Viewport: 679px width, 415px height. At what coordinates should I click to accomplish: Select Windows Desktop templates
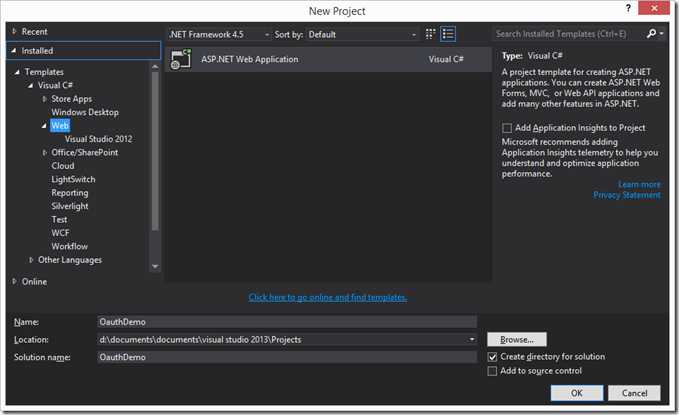[85, 112]
